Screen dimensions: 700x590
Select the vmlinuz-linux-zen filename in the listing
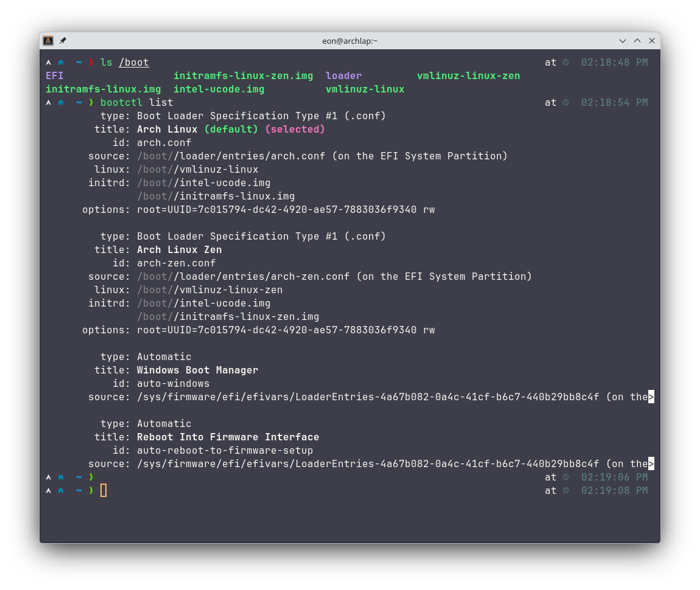click(x=468, y=75)
